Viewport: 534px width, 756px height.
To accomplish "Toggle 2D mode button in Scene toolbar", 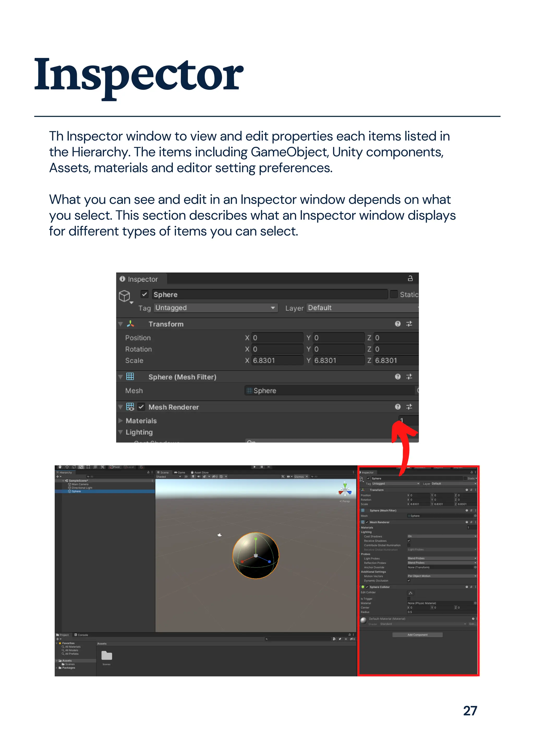I will pos(186,477).
